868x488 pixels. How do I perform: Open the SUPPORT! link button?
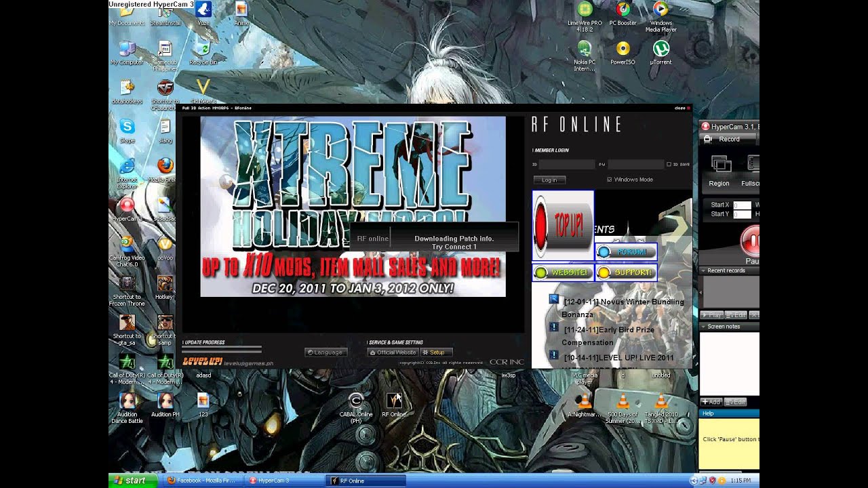click(627, 272)
